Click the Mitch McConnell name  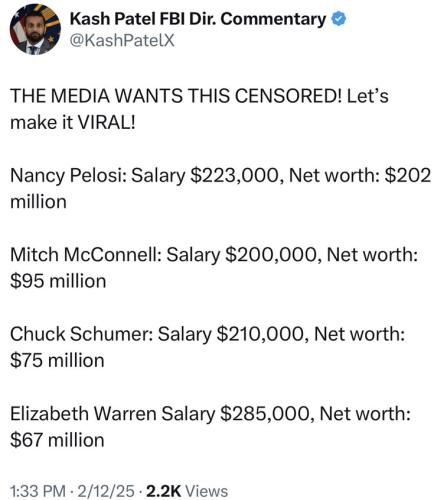point(86,255)
